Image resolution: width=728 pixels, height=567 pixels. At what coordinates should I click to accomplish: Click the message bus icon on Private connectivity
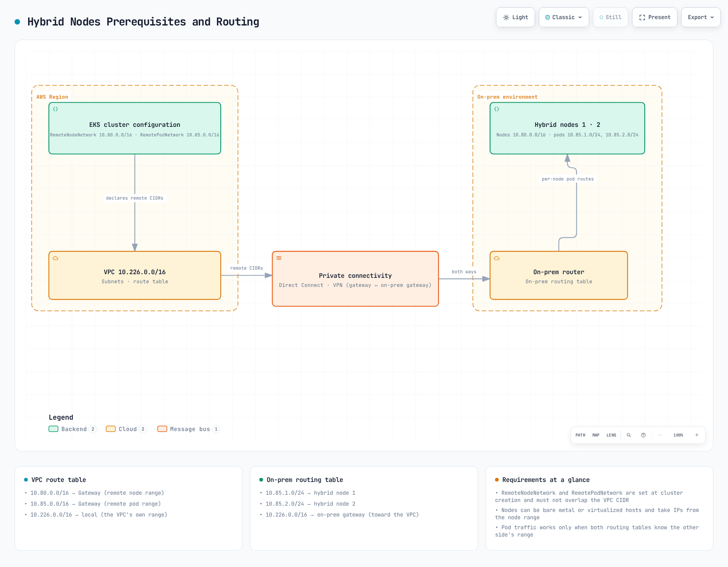pyautogui.click(x=279, y=258)
